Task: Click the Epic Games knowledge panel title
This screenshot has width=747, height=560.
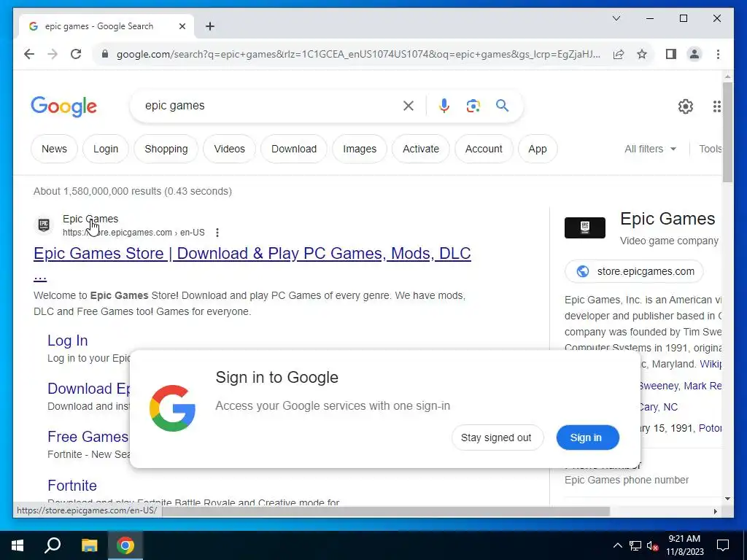Action: click(667, 219)
